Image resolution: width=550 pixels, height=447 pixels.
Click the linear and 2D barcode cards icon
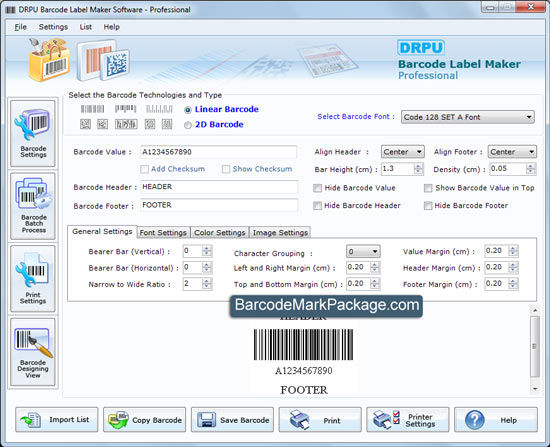click(x=103, y=60)
